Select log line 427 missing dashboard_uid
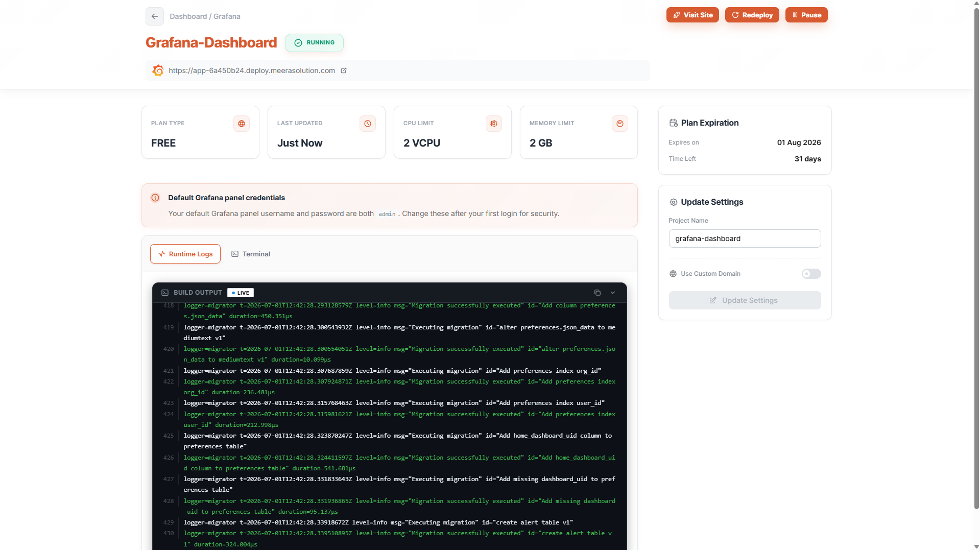Screen dimensions: 980x550 point(399,484)
